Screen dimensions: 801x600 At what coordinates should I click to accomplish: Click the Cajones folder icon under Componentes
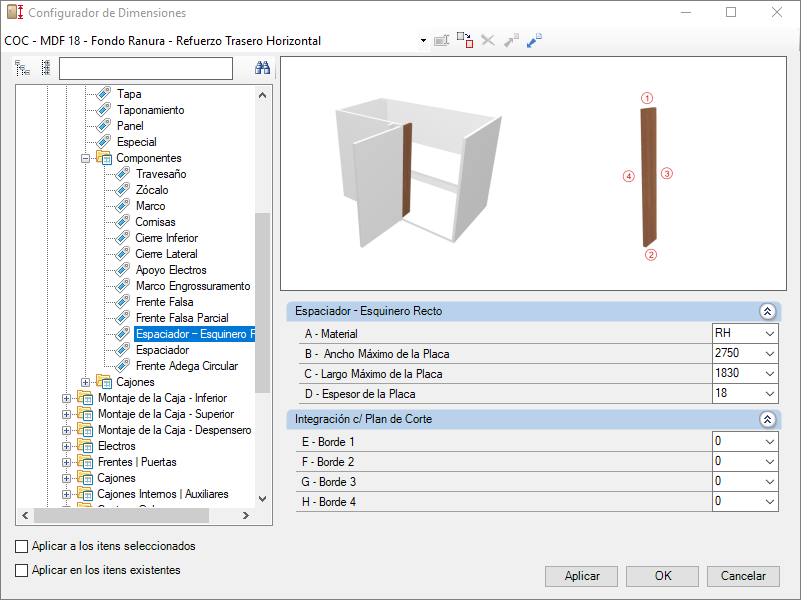104,381
